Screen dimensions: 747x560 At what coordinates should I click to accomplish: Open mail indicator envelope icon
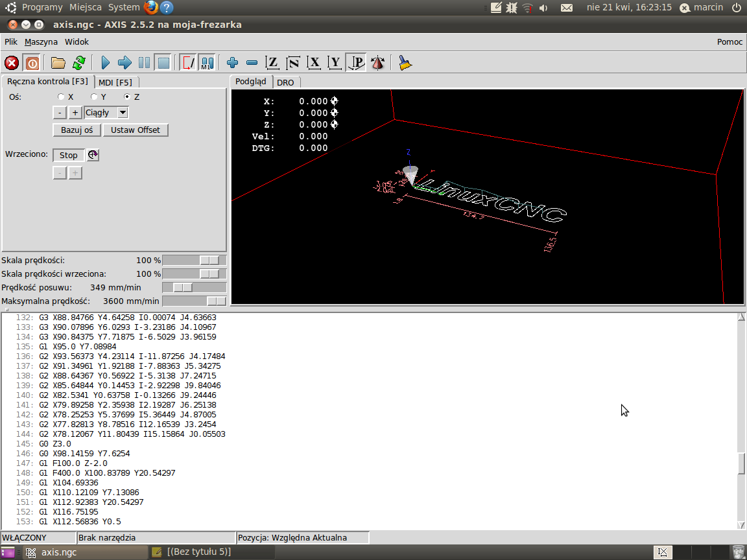[567, 8]
